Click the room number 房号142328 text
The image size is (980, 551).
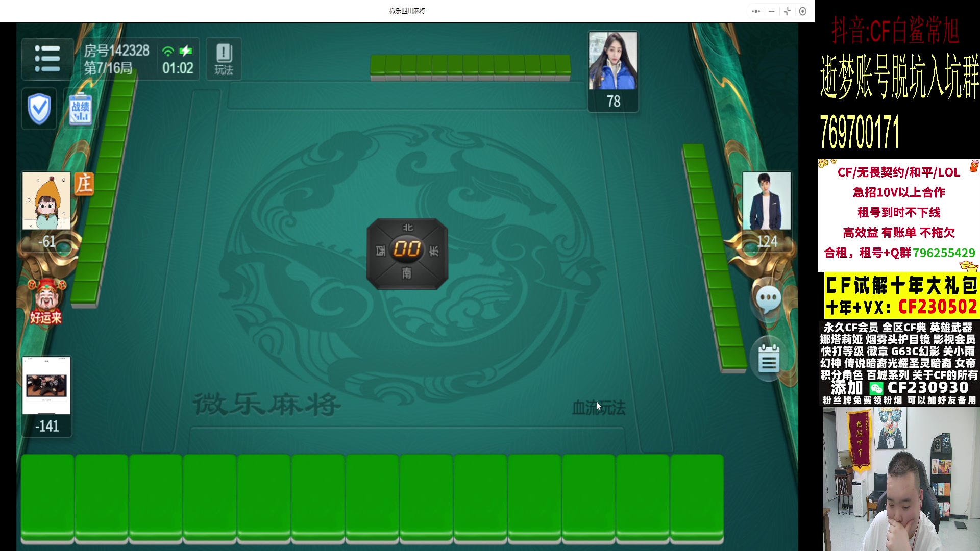coord(116,51)
